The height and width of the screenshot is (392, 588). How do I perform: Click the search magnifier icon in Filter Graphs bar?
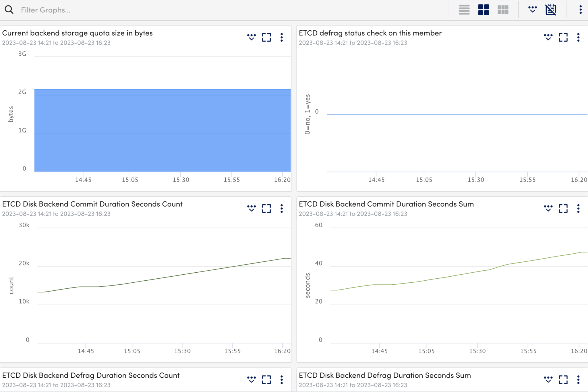coord(9,9)
